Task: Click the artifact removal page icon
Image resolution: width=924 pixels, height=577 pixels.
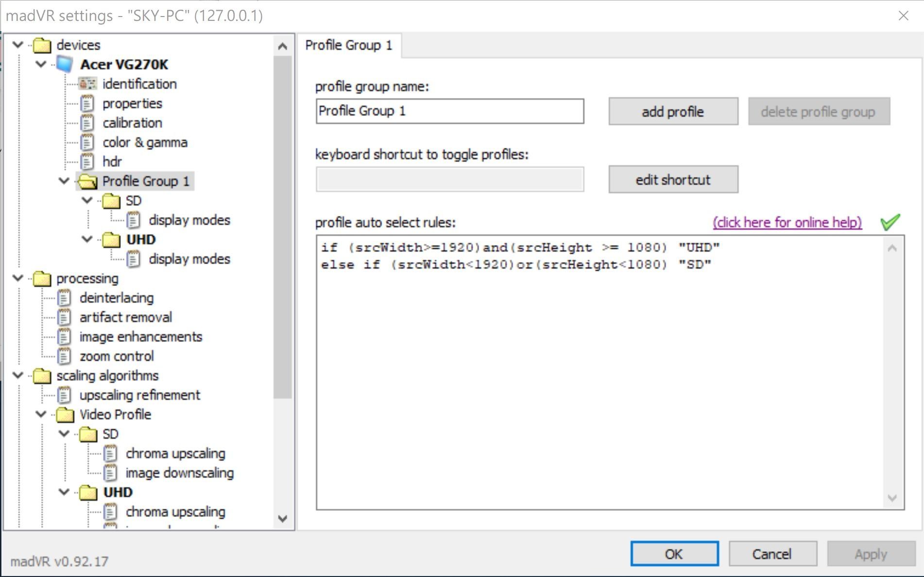Action: tap(65, 317)
